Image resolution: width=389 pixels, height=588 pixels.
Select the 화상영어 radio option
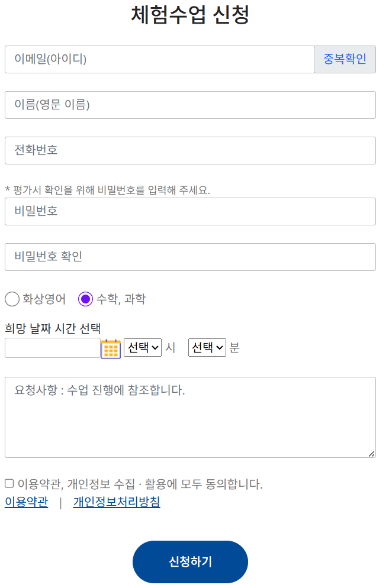(x=12, y=299)
